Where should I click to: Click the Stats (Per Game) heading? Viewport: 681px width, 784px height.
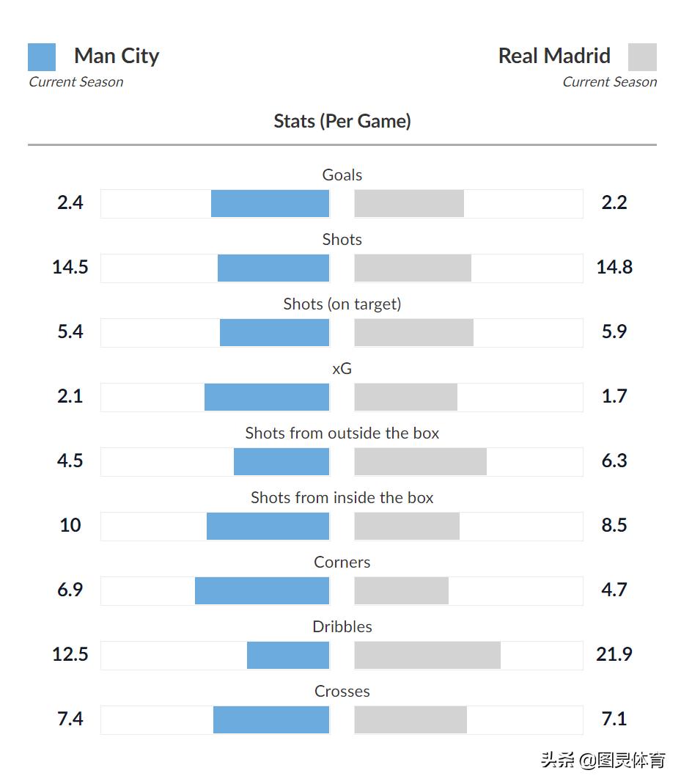(x=342, y=121)
